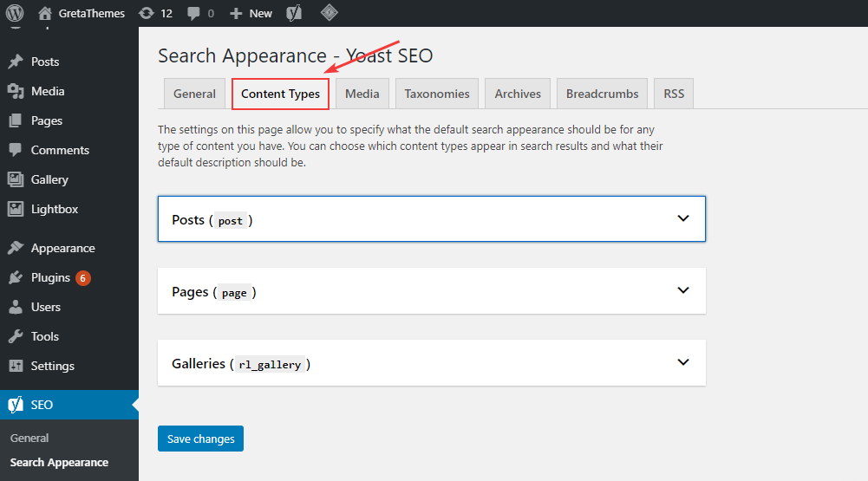Click the Posts pushpin icon in sidebar
The width and height of the screenshot is (868, 481).
pos(16,62)
